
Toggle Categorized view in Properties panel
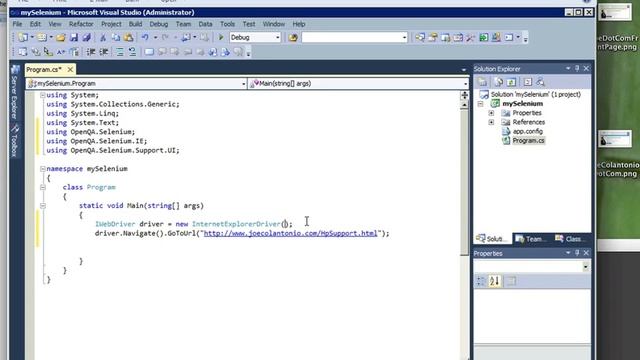point(481,281)
